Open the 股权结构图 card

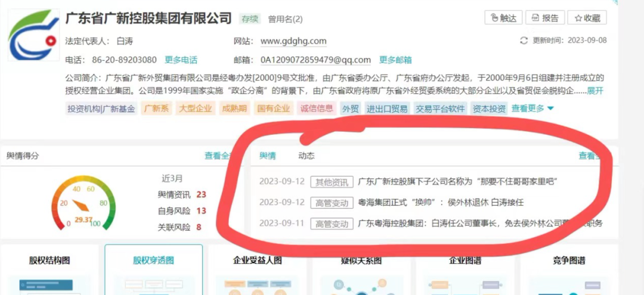(x=49, y=270)
